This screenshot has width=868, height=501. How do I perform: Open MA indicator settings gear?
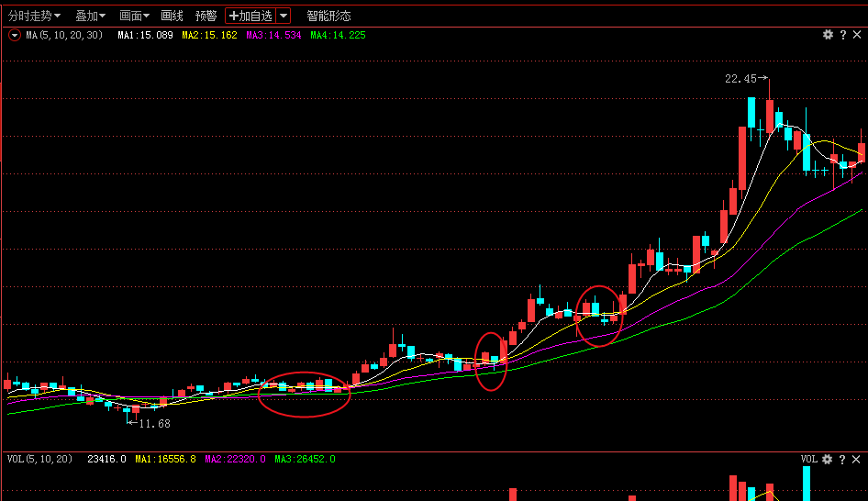pyautogui.click(x=828, y=35)
